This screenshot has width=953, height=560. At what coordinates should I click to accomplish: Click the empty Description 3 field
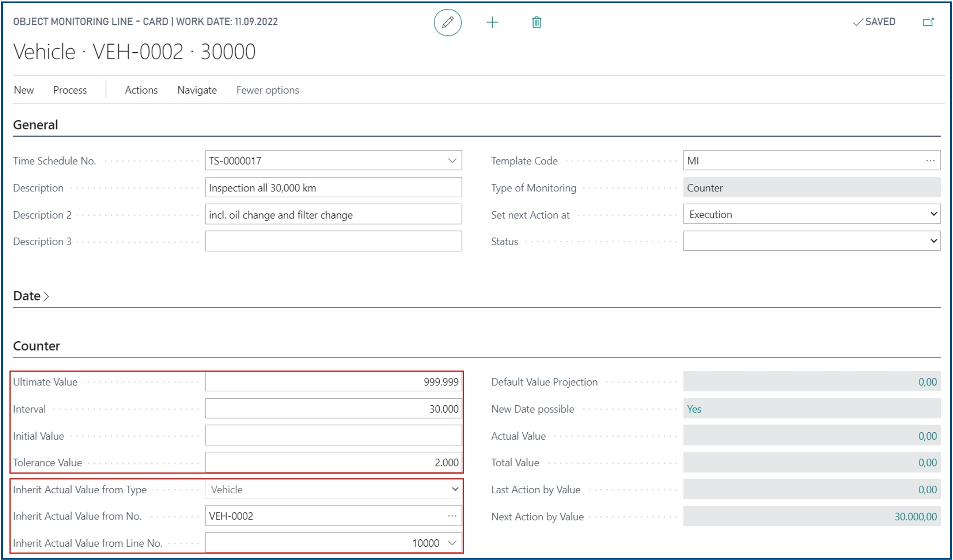pos(334,241)
